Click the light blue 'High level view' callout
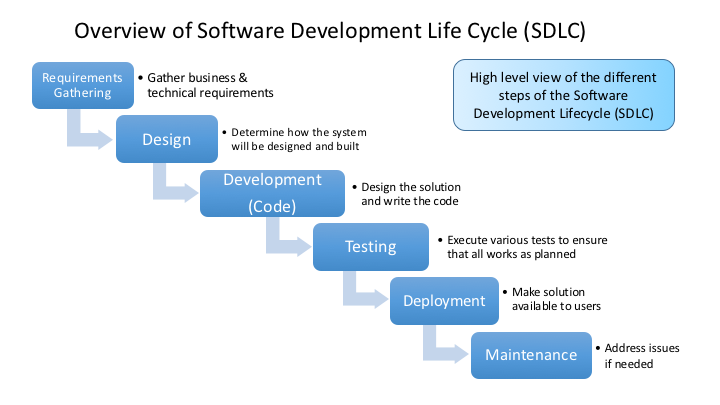This screenshot has height=405, width=720. 563,94
